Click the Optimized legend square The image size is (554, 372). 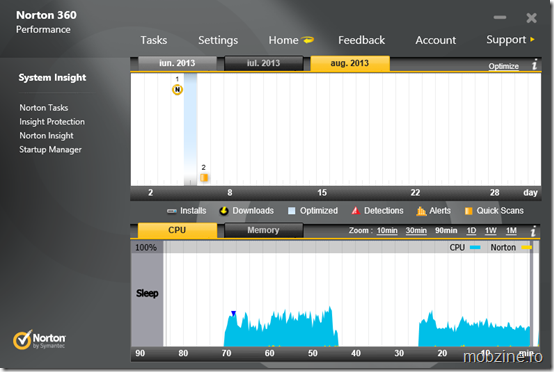pos(291,211)
